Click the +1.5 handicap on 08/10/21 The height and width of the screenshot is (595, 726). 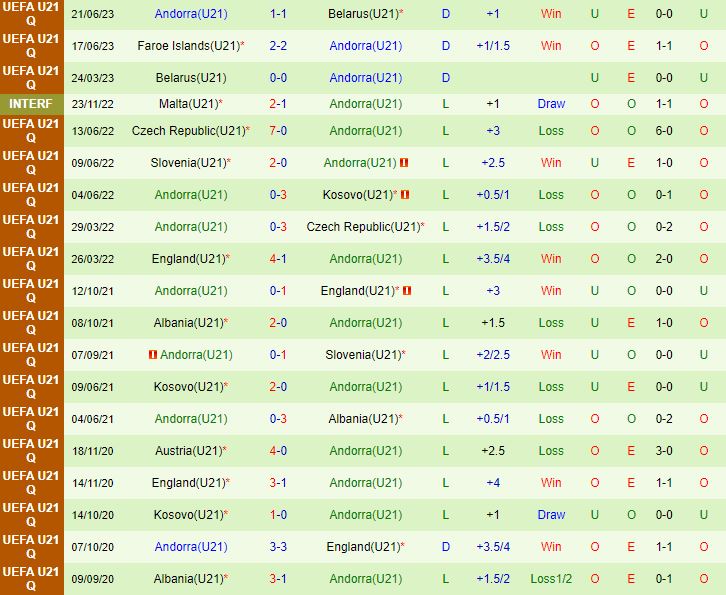[x=493, y=323]
